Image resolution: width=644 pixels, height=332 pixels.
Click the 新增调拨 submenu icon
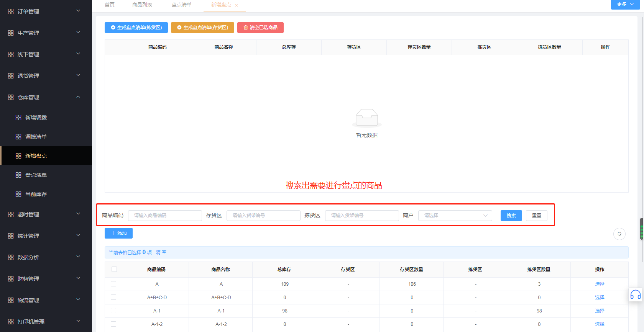point(18,118)
